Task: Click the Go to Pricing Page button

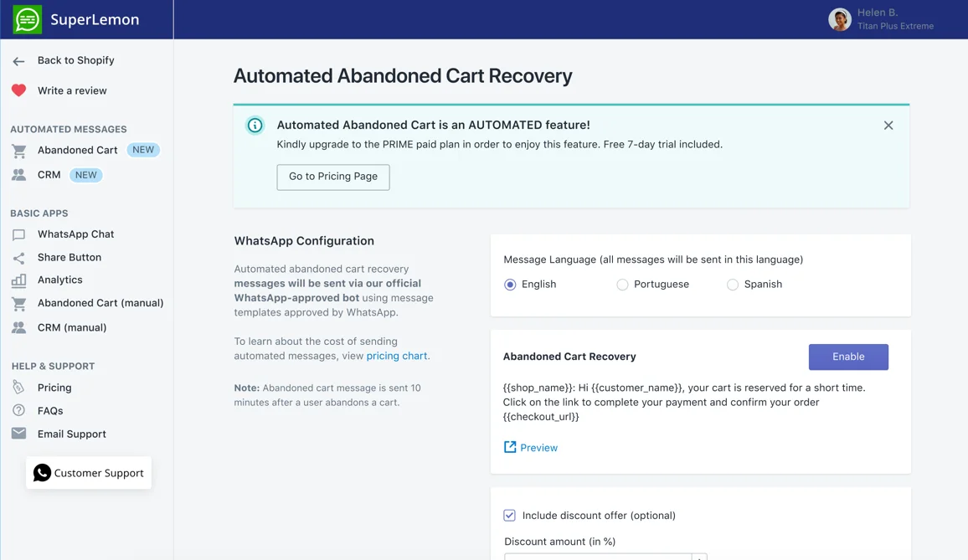Action: (333, 177)
